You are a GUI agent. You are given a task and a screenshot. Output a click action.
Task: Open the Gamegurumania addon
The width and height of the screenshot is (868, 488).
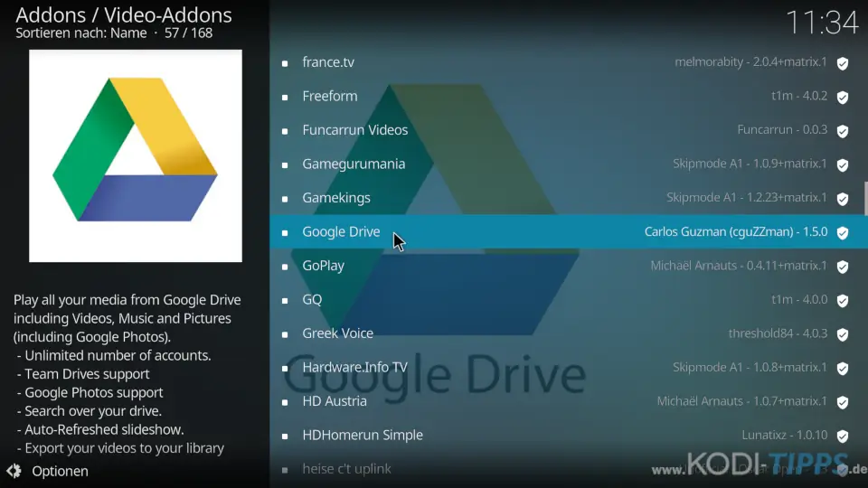(569, 164)
